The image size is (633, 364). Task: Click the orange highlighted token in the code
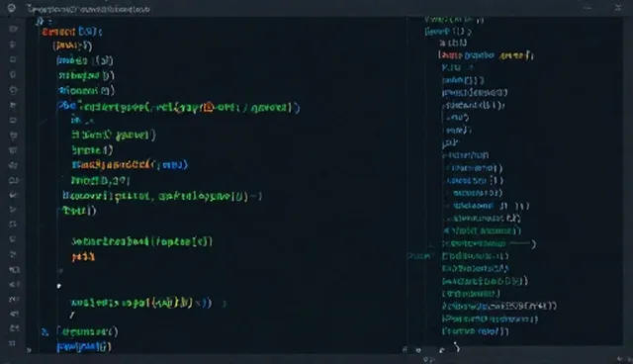pyautogui.click(x=209, y=108)
